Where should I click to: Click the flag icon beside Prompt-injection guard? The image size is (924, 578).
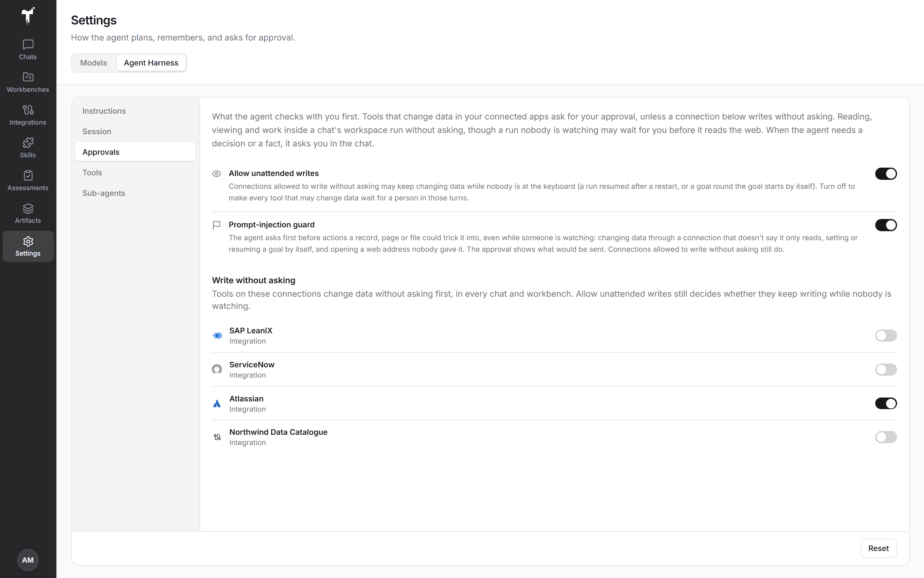point(217,225)
